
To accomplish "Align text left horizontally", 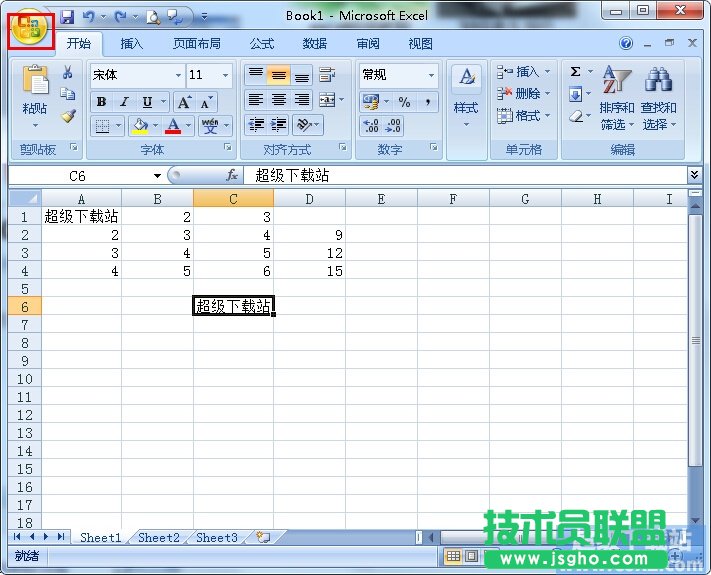I will pyautogui.click(x=256, y=99).
